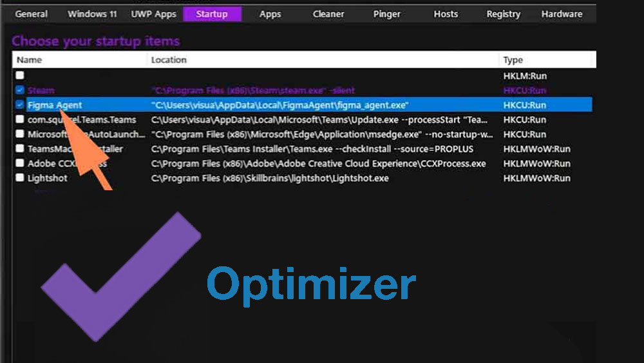Select the Figma Agent entry name
Screen dimensions: 644x363
pyautogui.click(x=55, y=105)
